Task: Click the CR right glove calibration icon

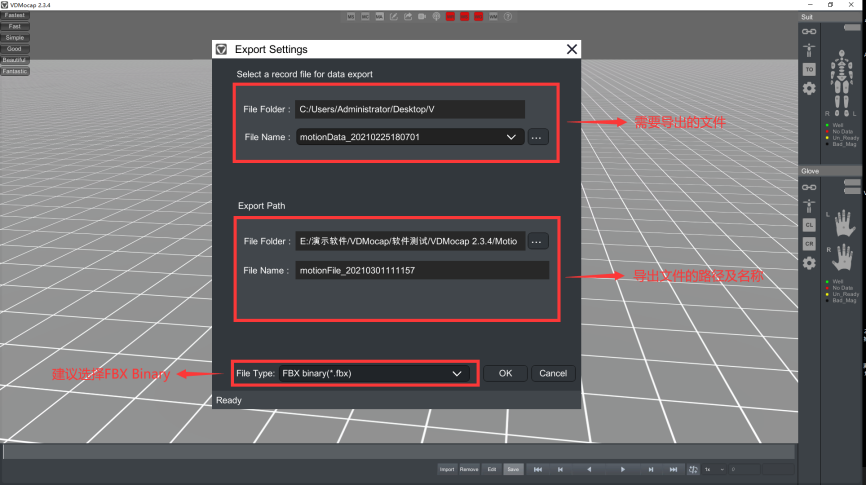Action: click(x=809, y=244)
